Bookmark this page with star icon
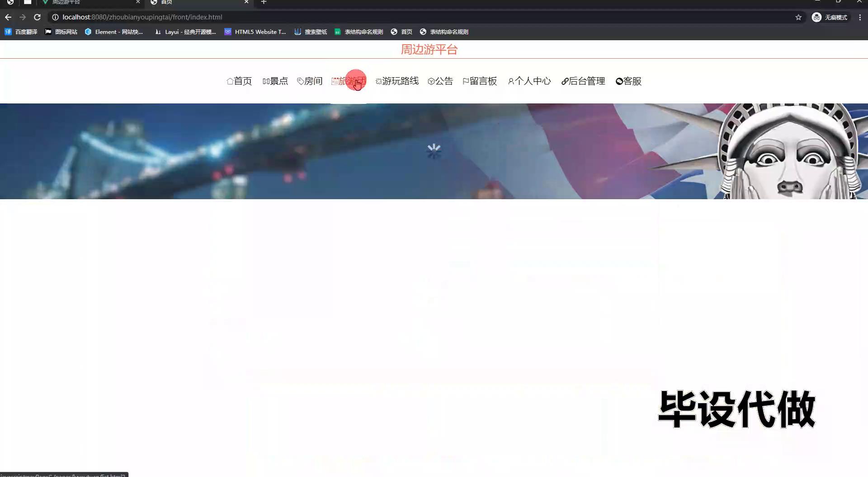868x477 pixels. tap(798, 17)
